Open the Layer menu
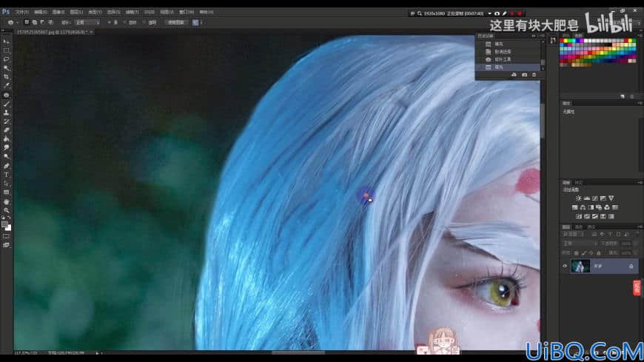The height and width of the screenshot is (362, 644). tap(76, 12)
